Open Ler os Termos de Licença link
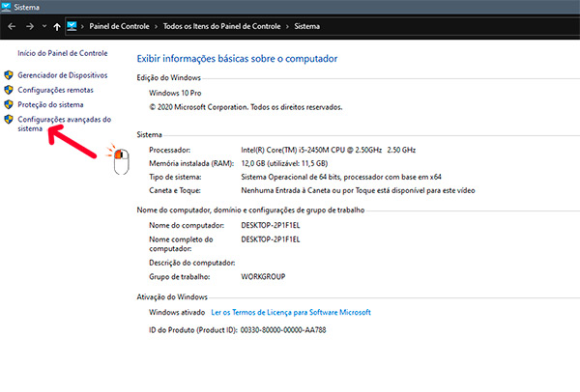The height and width of the screenshot is (392, 580). (x=291, y=313)
